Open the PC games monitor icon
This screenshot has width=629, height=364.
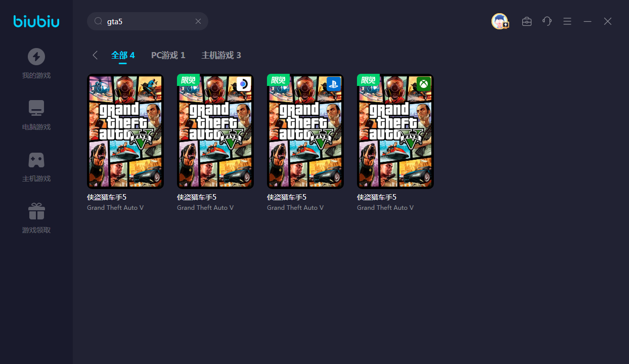[x=36, y=108]
